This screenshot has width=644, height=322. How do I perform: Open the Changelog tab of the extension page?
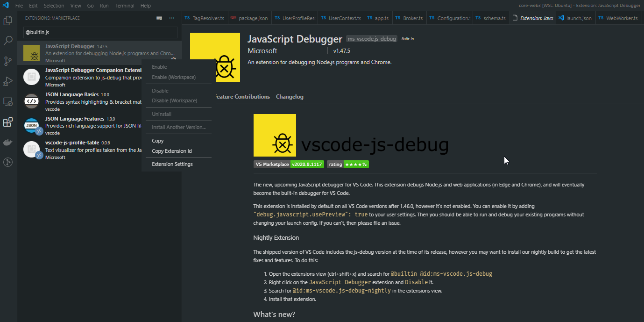[290, 97]
